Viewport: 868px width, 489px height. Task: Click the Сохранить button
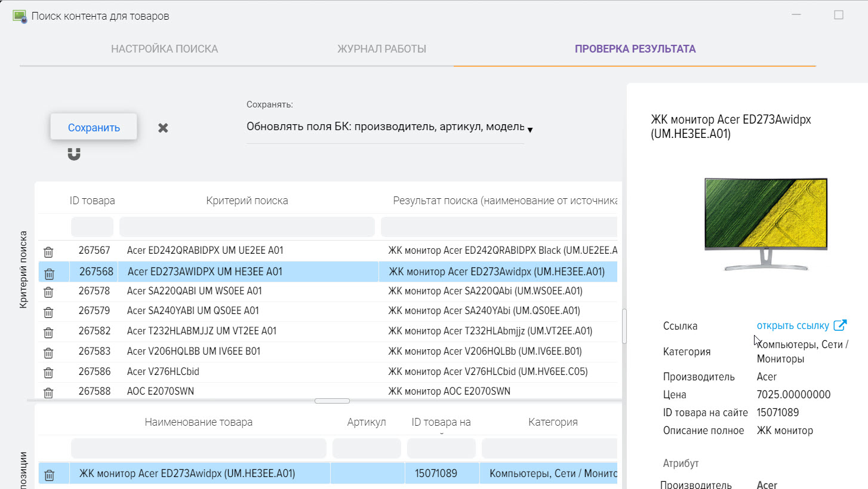click(94, 127)
